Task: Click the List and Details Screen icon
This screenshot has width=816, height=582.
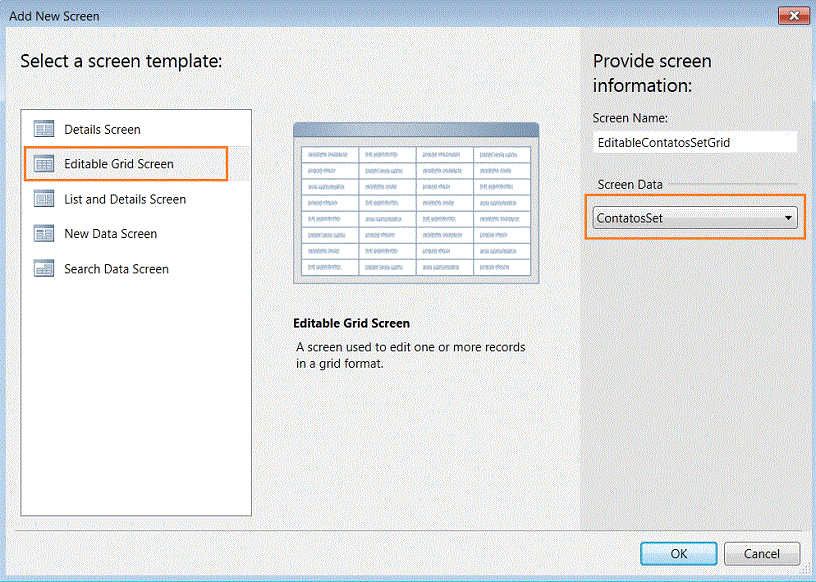Action: tap(44, 199)
